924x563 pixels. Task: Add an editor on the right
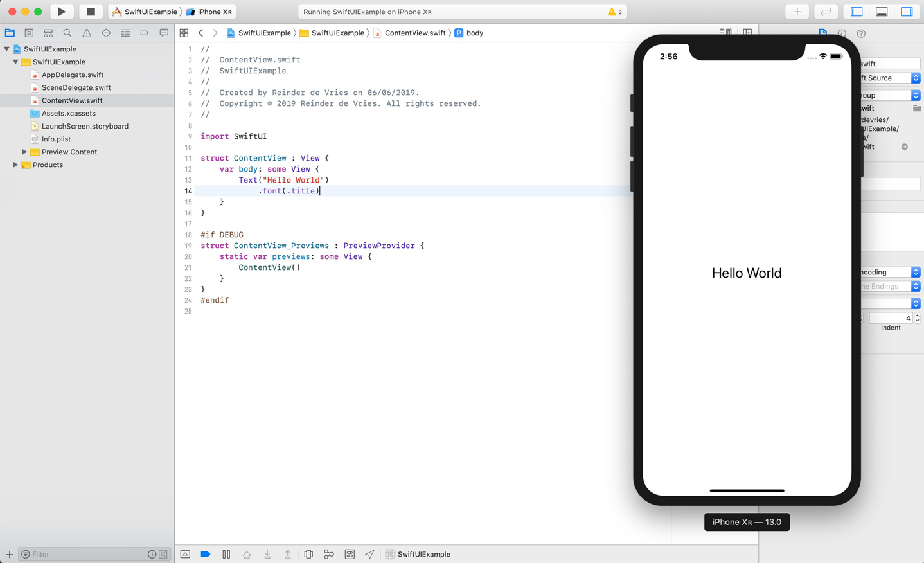747,31
